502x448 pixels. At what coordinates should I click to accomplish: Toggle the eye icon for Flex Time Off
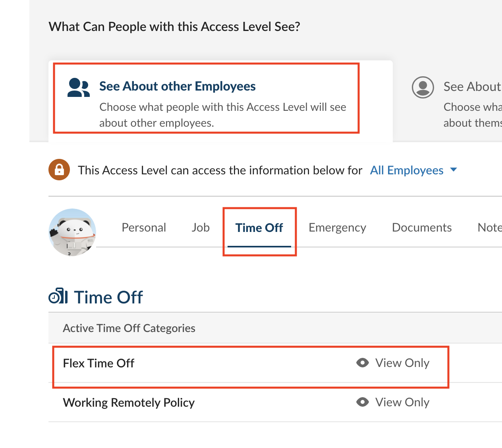point(362,363)
